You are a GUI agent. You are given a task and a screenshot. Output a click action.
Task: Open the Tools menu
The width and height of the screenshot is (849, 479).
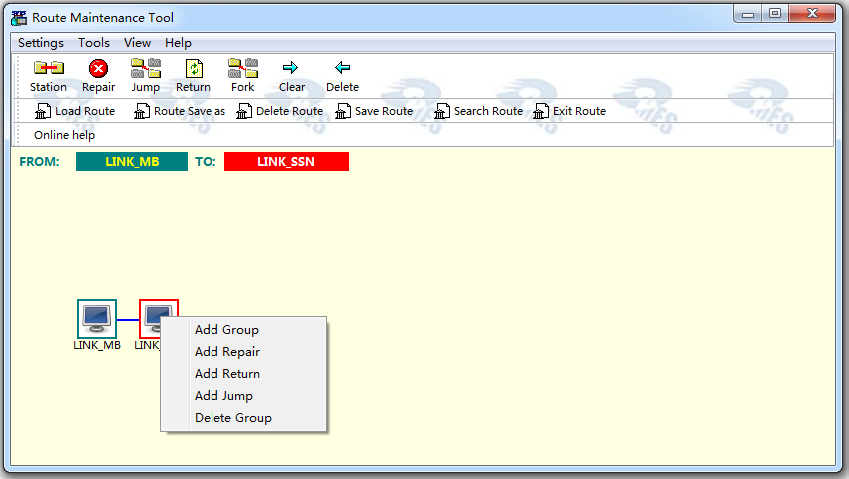pos(94,43)
